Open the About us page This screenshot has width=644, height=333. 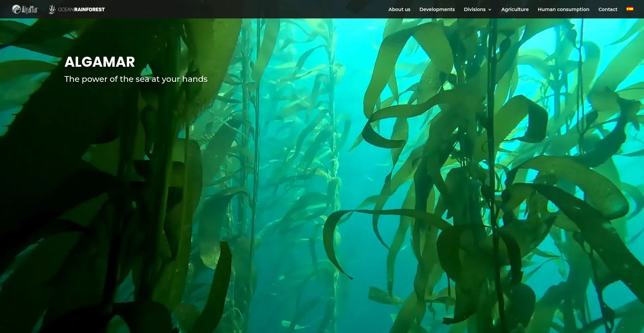(x=399, y=9)
